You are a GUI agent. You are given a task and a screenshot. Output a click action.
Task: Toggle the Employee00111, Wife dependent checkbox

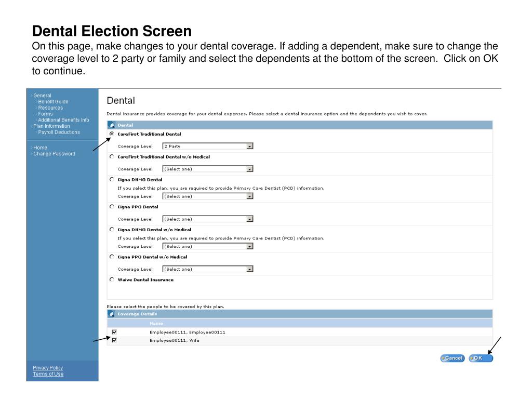point(114,341)
